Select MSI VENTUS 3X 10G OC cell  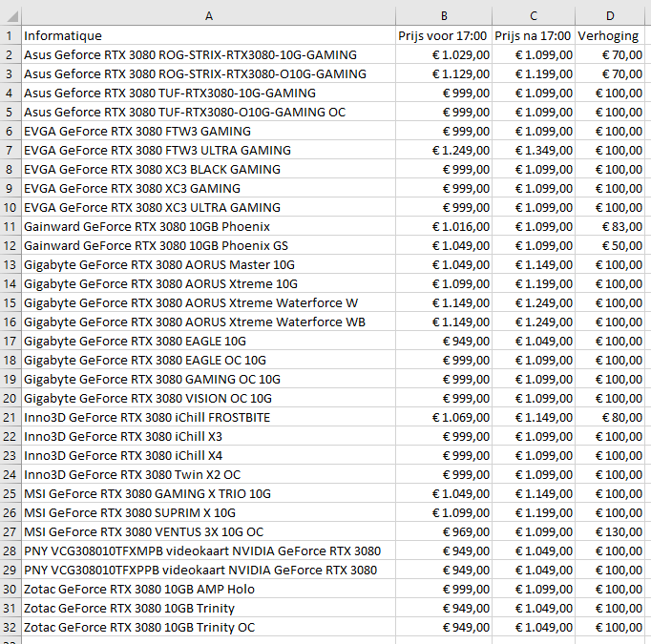tap(209, 532)
